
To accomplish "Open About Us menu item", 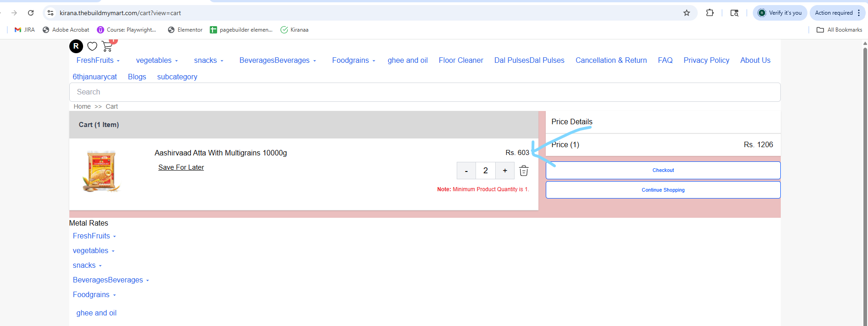I will click(755, 61).
